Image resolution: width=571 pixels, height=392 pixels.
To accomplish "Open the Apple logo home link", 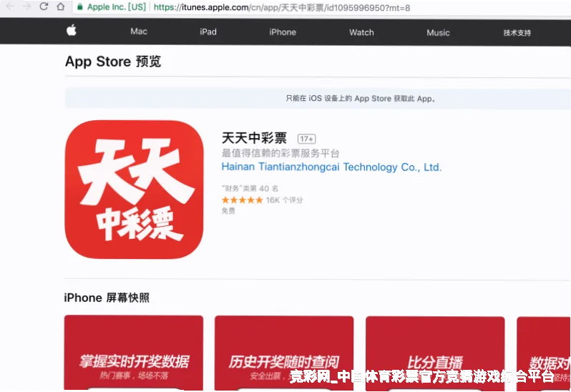I will [72, 31].
